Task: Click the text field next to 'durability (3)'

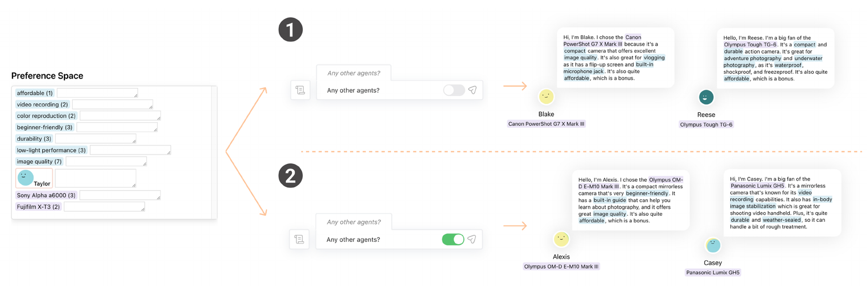Action: pos(96,138)
